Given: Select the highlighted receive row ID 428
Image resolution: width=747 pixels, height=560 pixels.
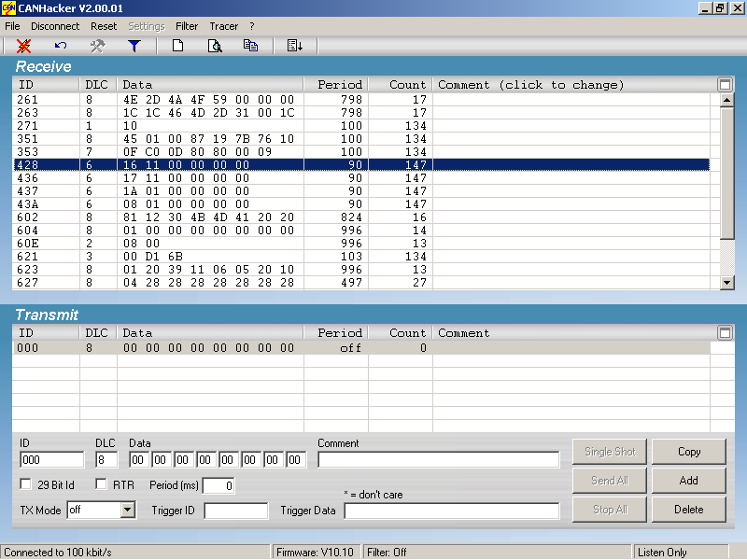Looking at the screenshot, I should [361, 165].
